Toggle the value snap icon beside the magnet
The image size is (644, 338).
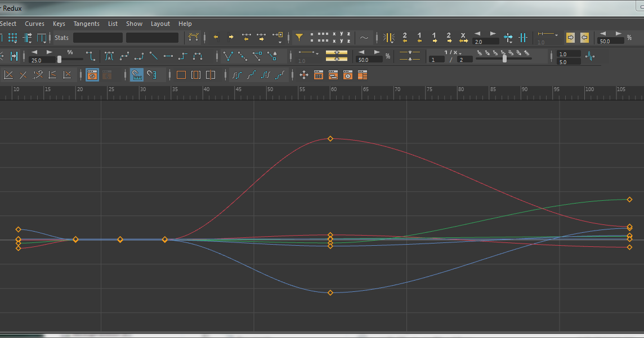coord(151,74)
